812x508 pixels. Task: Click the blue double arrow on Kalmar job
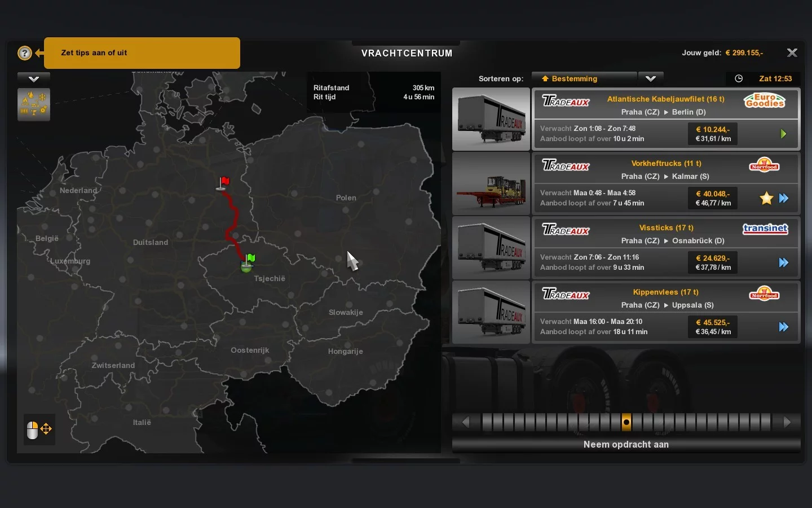784,198
